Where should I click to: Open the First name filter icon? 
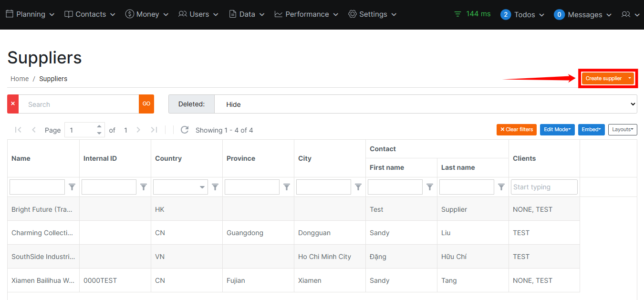430,187
